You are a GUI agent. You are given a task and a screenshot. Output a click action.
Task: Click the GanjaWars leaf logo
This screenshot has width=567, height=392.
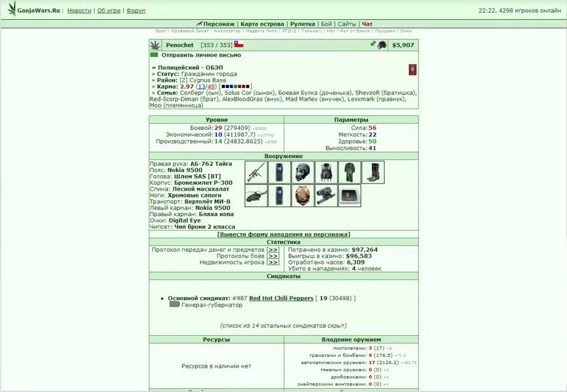tap(11, 10)
